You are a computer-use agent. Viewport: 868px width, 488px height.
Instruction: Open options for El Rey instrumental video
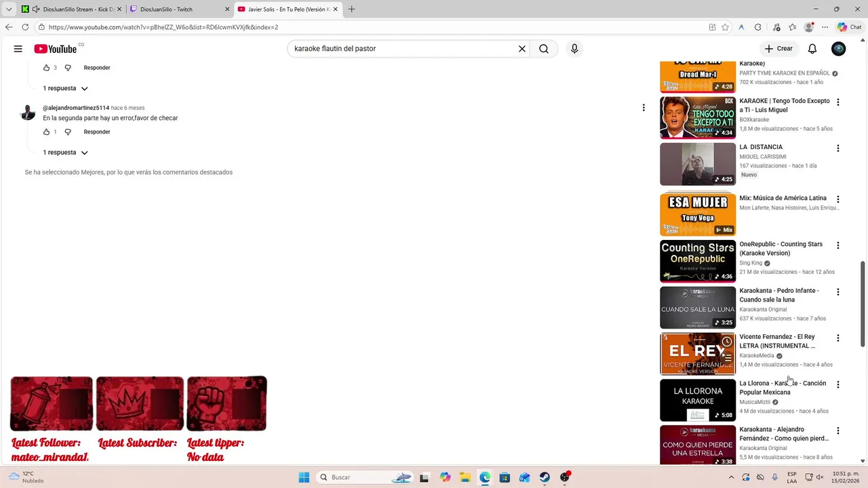click(838, 338)
